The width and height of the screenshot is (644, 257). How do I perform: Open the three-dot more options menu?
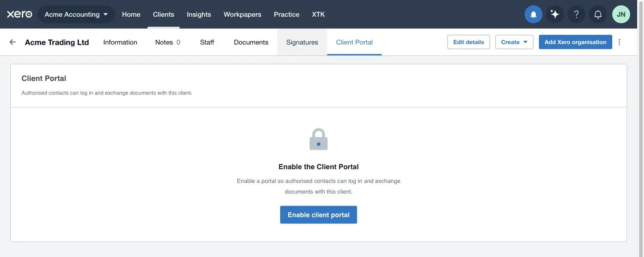[619, 42]
